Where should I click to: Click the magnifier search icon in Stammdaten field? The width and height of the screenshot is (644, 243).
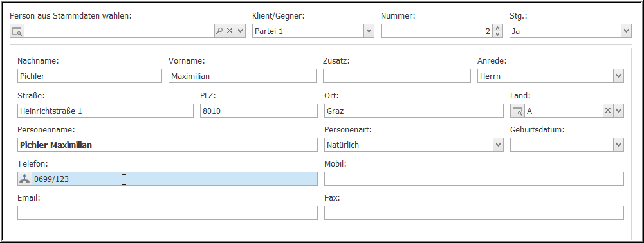click(219, 31)
